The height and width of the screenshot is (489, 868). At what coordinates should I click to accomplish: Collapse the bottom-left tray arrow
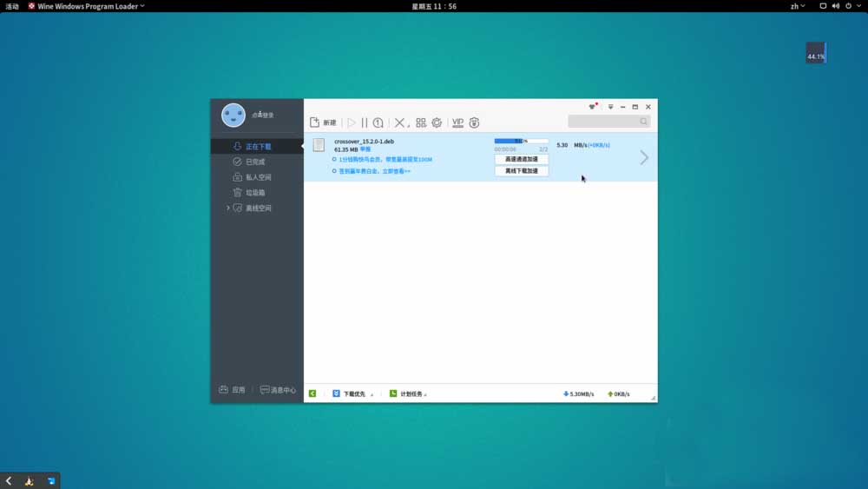9,480
